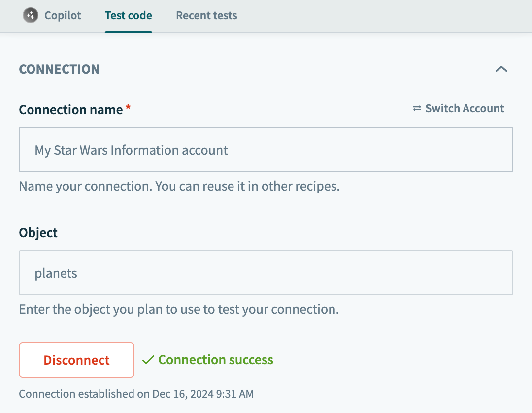
Task: Select the Switch Account link text
Action: pyautogui.click(x=464, y=109)
